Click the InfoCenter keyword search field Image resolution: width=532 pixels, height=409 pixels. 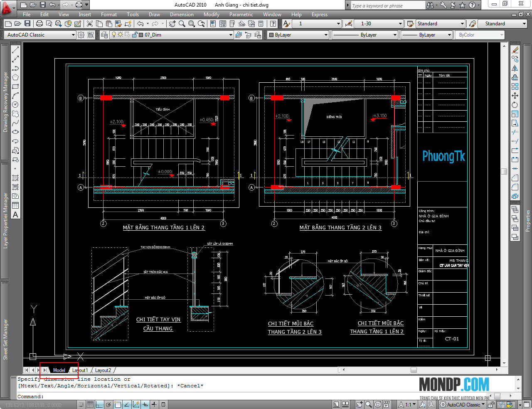[x=388, y=5]
